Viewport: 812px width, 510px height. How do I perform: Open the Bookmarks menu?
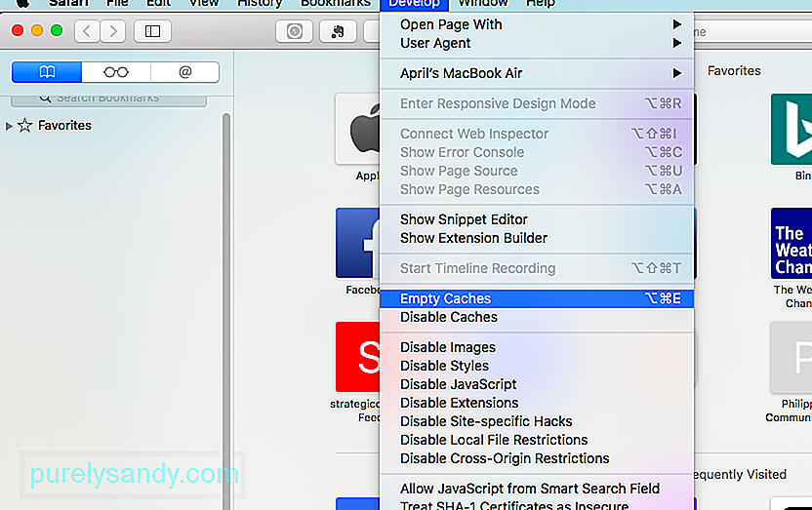tap(336, 4)
